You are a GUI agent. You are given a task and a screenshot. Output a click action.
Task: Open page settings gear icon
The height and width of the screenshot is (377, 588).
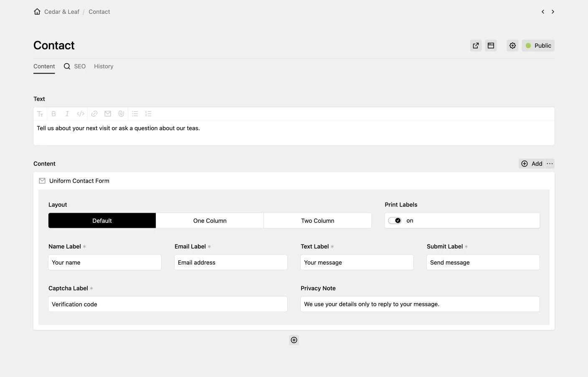point(513,46)
